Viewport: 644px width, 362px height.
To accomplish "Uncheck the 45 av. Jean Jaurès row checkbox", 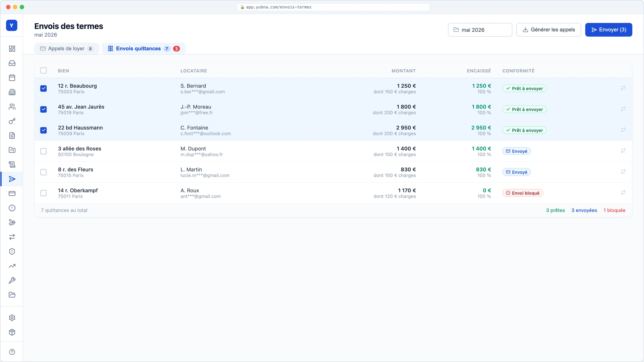I will 43,109.
